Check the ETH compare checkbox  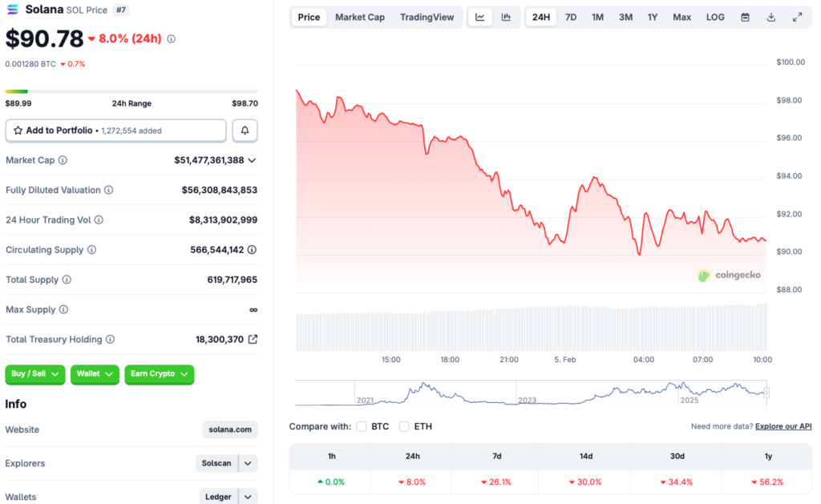(404, 427)
